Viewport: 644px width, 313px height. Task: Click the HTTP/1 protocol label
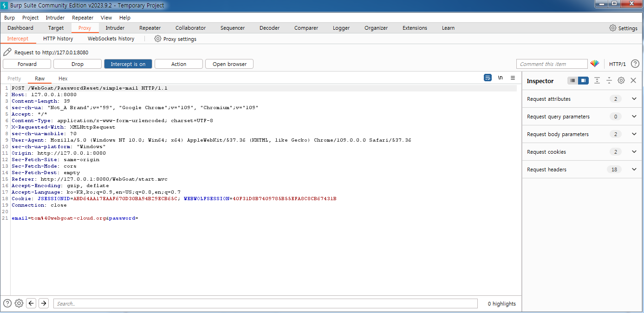(618, 64)
